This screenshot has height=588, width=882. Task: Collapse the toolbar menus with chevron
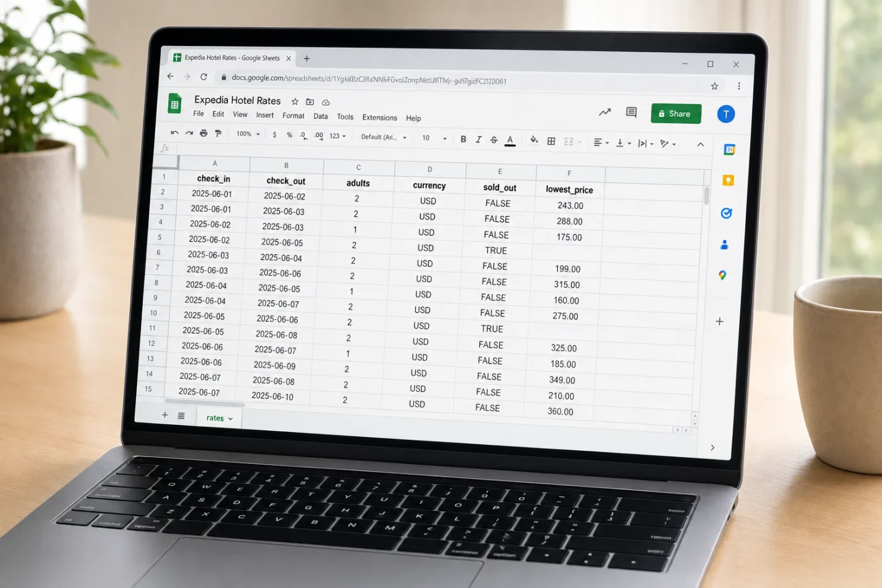point(700,144)
